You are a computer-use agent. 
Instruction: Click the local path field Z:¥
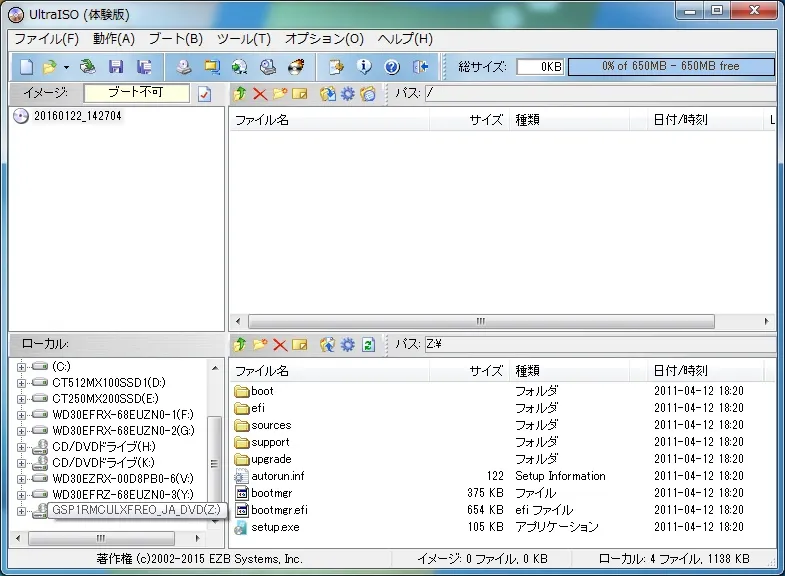pyautogui.click(x=600, y=344)
